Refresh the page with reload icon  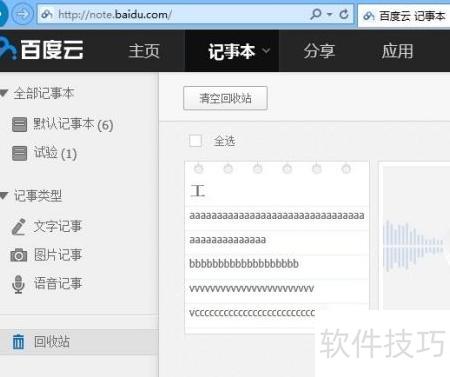coord(344,14)
